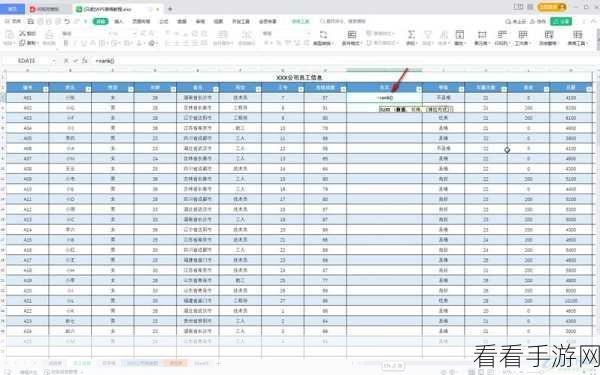The height and width of the screenshot is (375, 600).
Task: Select cell containing A10
Action: pyautogui.click(x=28, y=189)
